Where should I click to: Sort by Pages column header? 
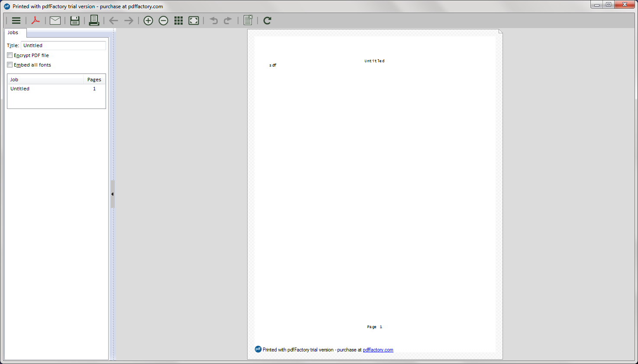(94, 80)
